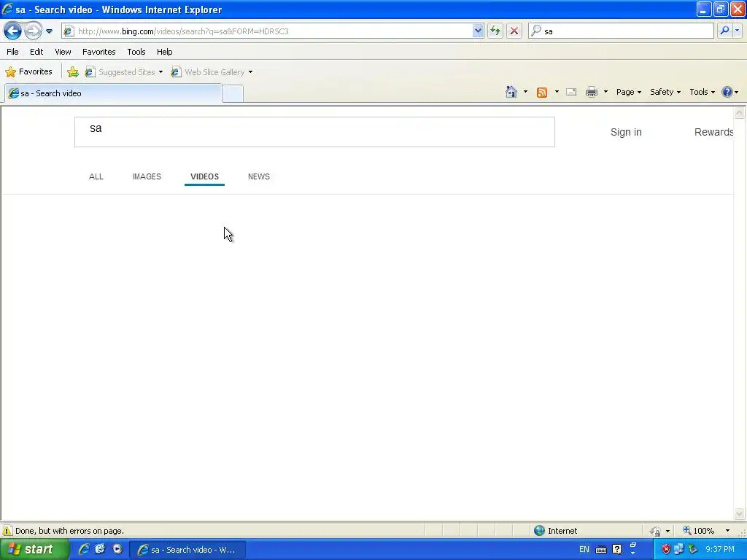Click the EN language indicator
The width and height of the screenshot is (747, 560).
584,550
